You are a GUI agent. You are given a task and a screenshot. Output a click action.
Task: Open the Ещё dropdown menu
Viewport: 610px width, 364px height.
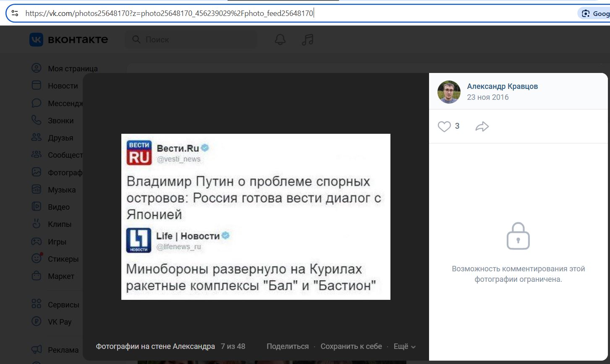pyautogui.click(x=405, y=346)
